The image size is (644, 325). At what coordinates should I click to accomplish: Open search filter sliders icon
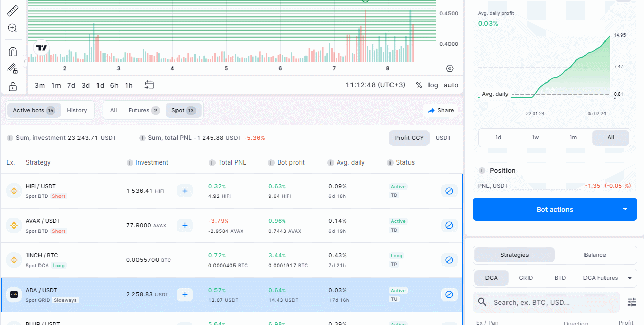pos(632,302)
